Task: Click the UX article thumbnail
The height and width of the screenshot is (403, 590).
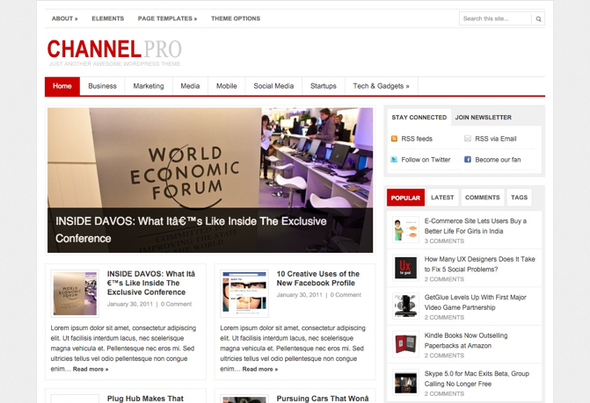Action: coord(406,268)
